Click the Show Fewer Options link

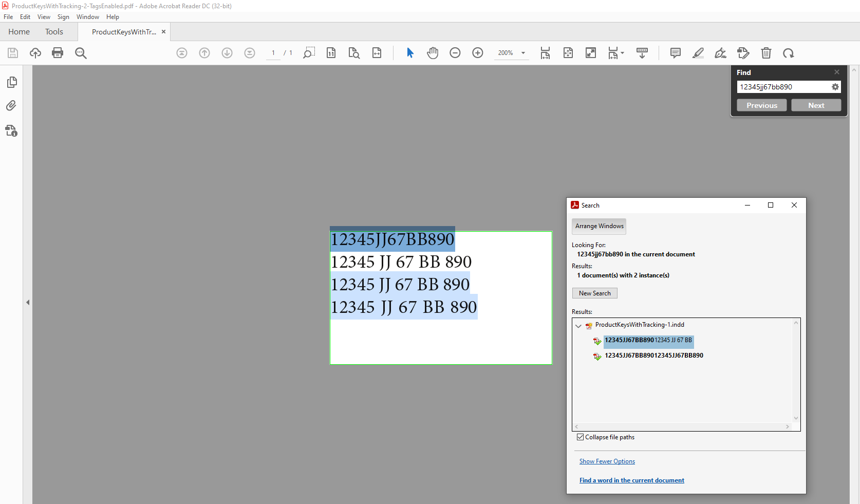[x=607, y=461]
